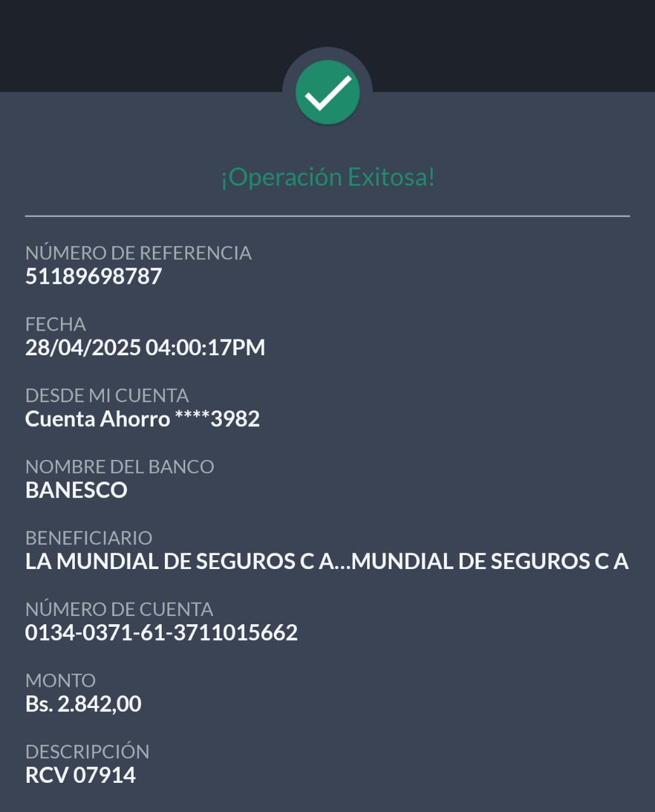The width and height of the screenshot is (655, 812).
Task: Select the description text RCV 07914
Action: [x=81, y=775]
